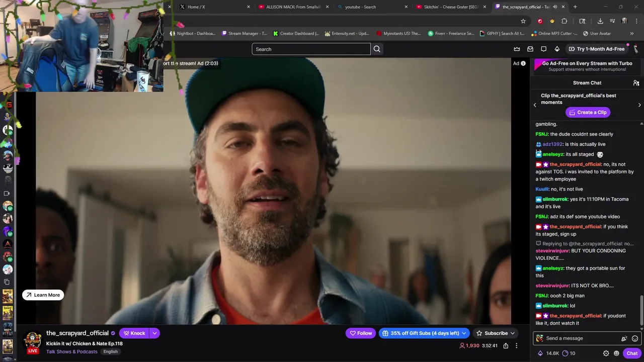Click the red circular extension icon
Screen dimensions: 644x362
pos(540,21)
